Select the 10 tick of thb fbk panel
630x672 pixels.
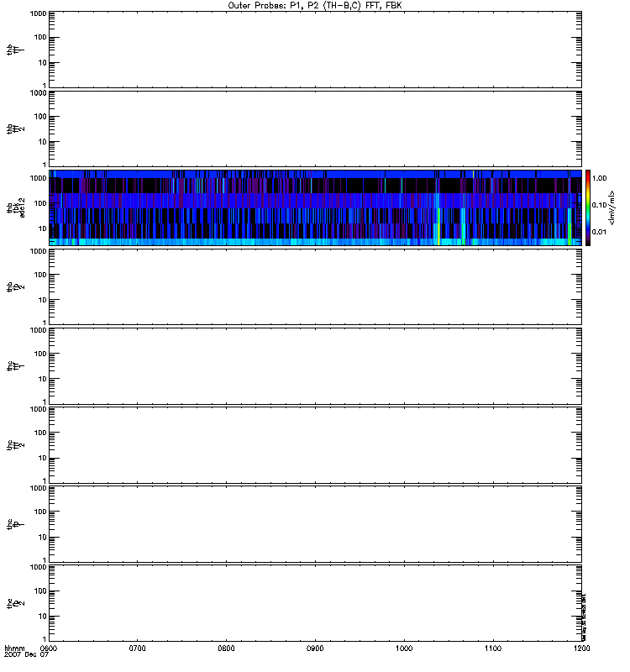(42, 228)
